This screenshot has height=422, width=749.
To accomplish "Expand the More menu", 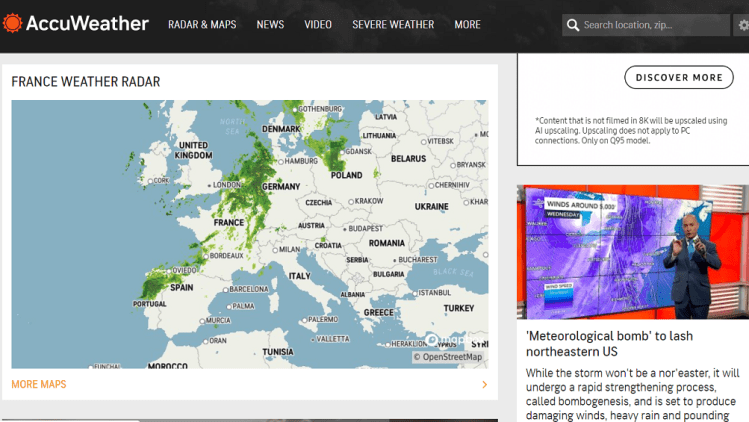I will click(x=468, y=24).
